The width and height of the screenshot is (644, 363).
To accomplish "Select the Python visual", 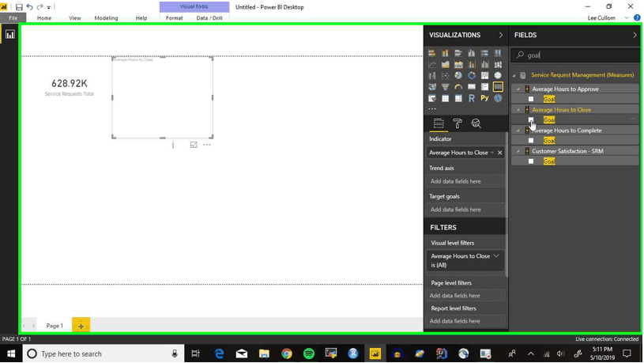I will coord(484,98).
